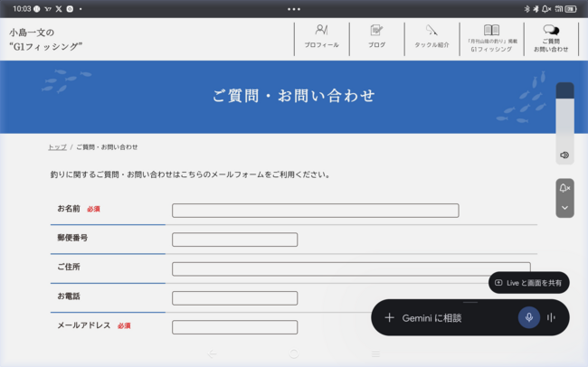Open the タックル紹介 page
This screenshot has height=367, width=588.
[432, 37]
